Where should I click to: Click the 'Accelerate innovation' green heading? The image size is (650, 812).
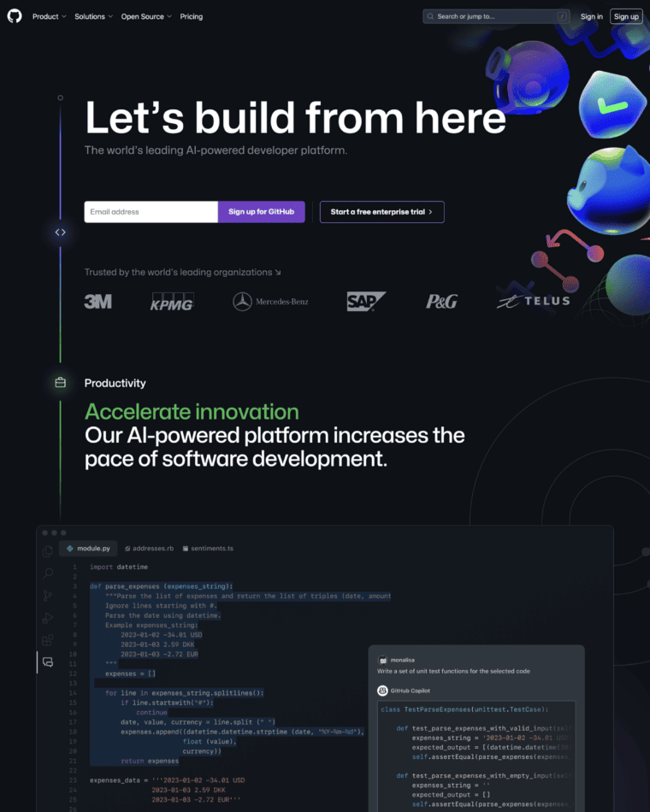click(x=192, y=412)
